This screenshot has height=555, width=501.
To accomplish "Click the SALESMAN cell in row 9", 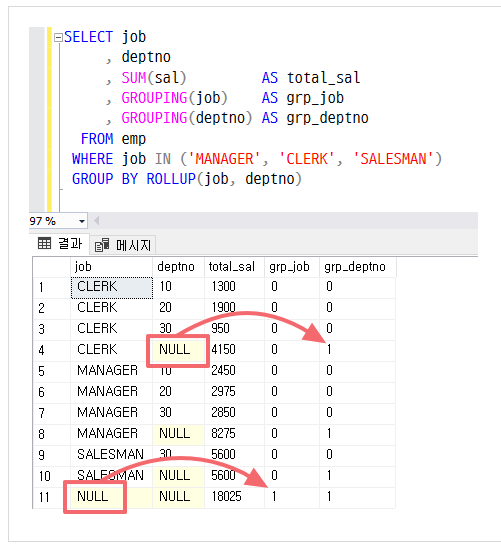I will click(x=112, y=455).
